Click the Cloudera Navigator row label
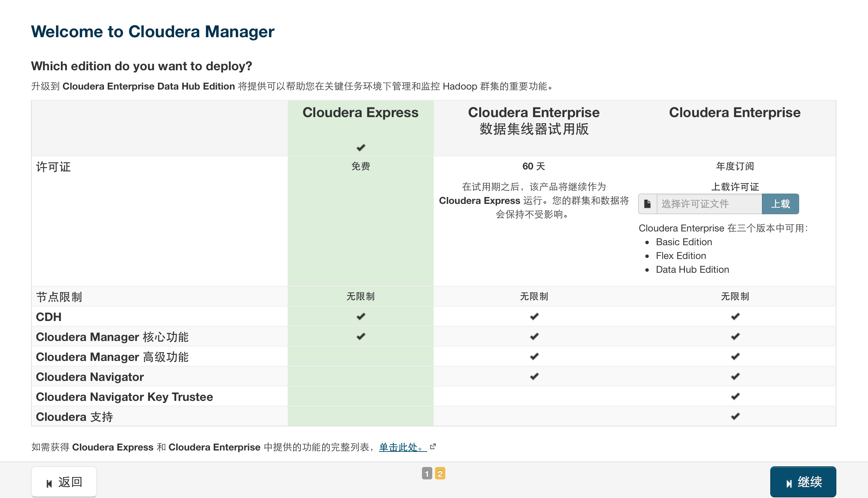This screenshot has width=868, height=498. coord(90,377)
